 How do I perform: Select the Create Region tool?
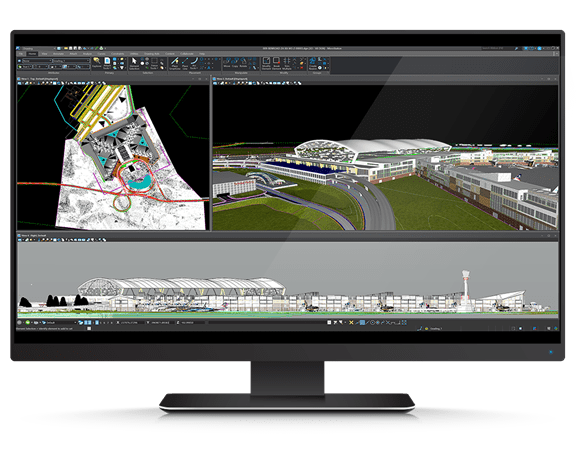(313, 63)
